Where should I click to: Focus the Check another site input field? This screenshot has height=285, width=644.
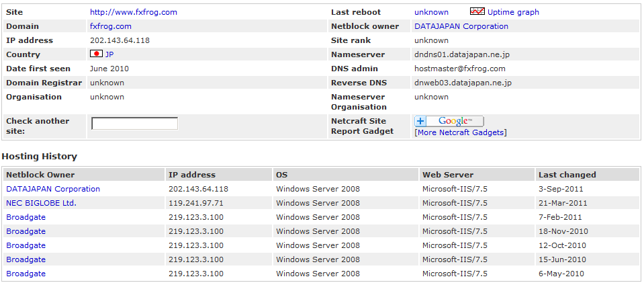click(134, 124)
